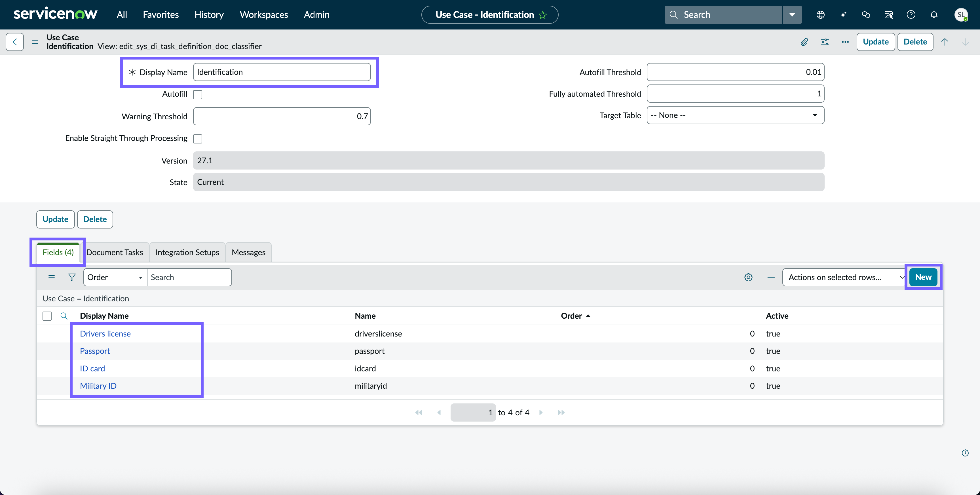The image size is (980, 495).
Task: Click Update button below the form
Action: coord(56,219)
